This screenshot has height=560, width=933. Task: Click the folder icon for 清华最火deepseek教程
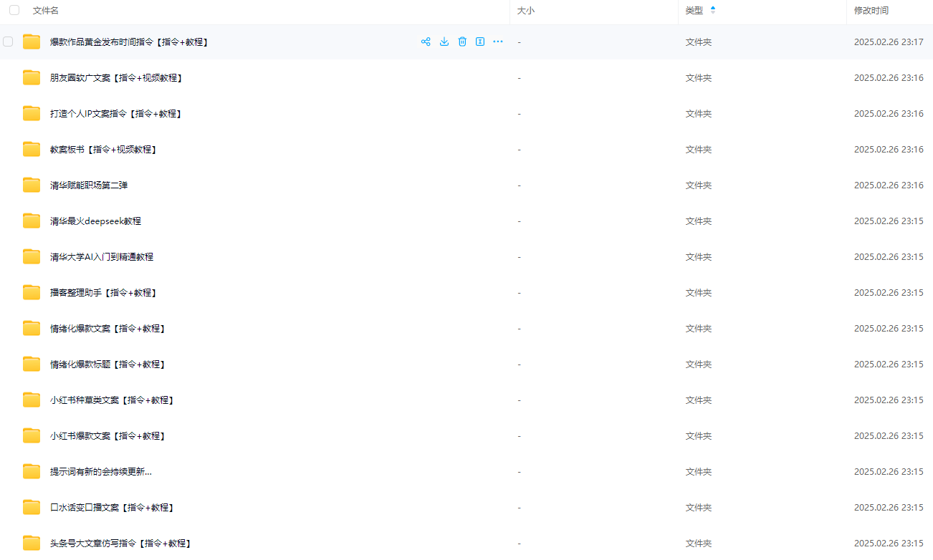pyautogui.click(x=32, y=221)
